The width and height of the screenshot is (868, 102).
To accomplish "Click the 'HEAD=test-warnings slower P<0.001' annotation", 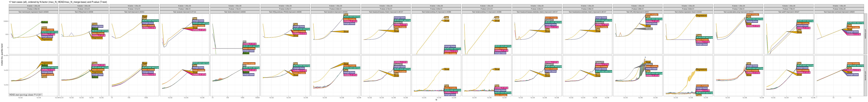I will pos(26,95).
